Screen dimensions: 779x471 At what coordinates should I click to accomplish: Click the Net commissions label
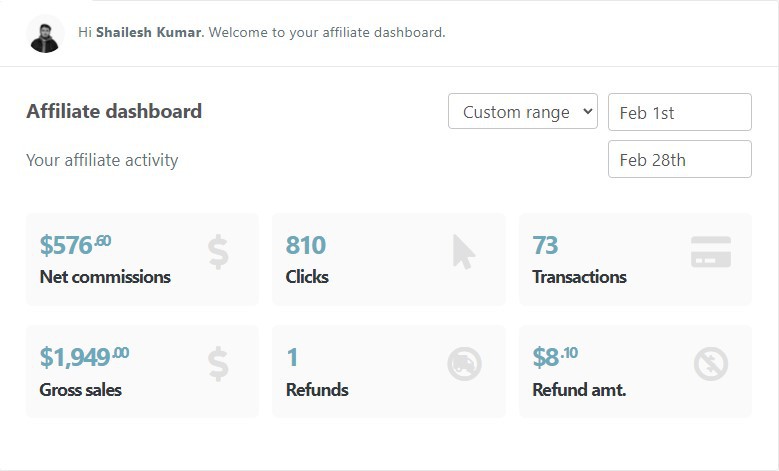(x=105, y=277)
